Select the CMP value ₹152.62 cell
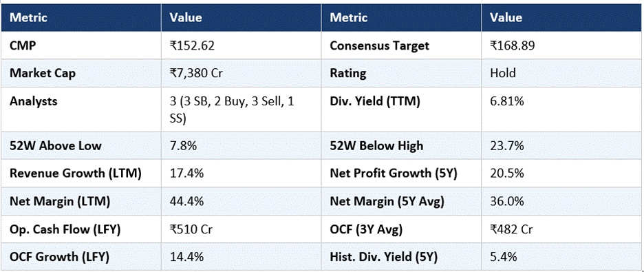This screenshot has width=644, height=272. click(241, 45)
